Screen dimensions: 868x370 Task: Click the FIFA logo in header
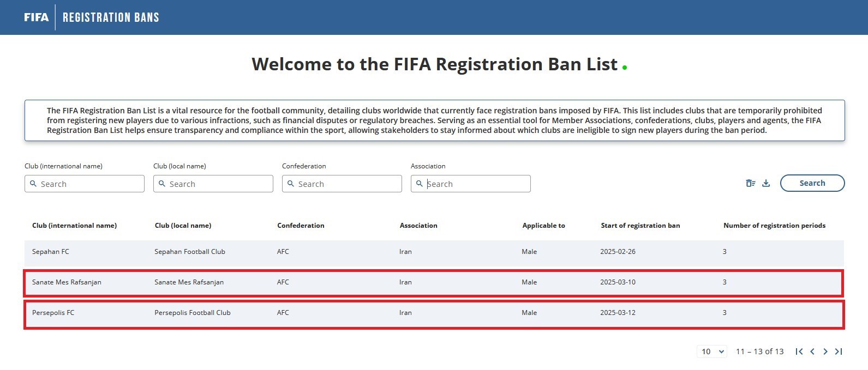(36, 17)
